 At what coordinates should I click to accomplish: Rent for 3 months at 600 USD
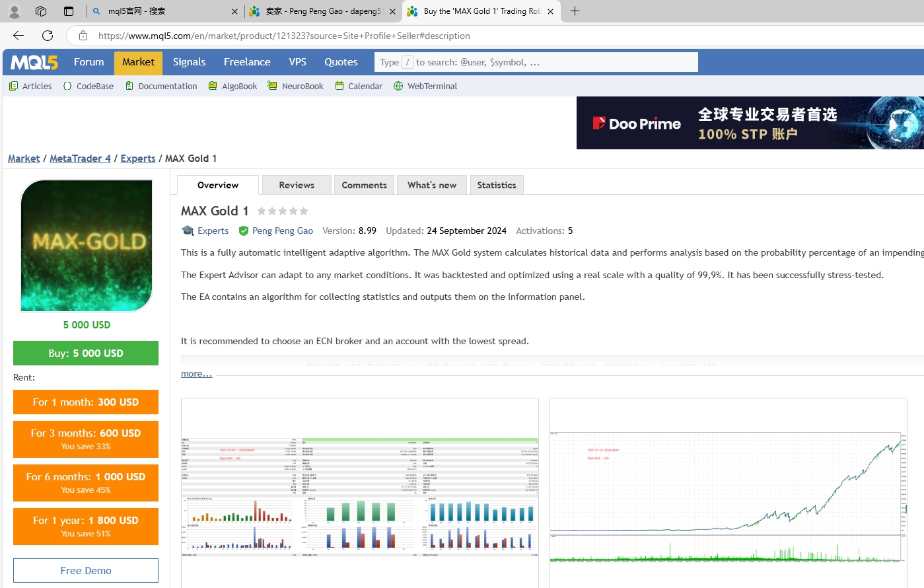(x=86, y=439)
